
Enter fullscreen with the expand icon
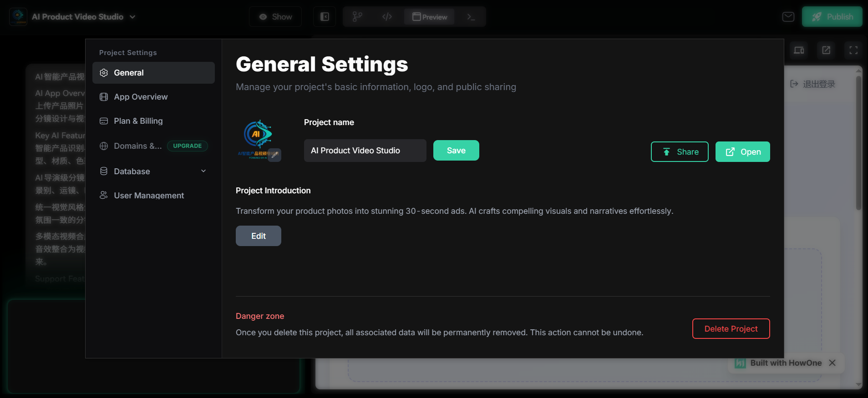click(x=853, y=50)
